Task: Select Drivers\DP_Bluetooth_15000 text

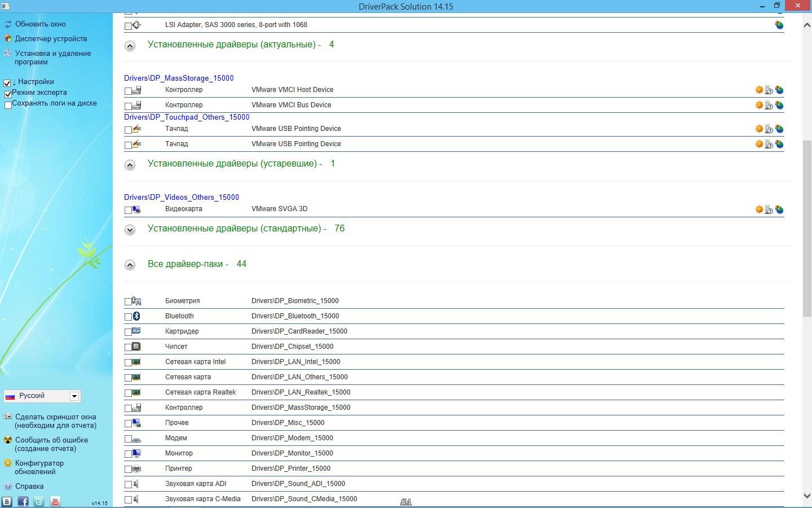Action: click(295, 316)
